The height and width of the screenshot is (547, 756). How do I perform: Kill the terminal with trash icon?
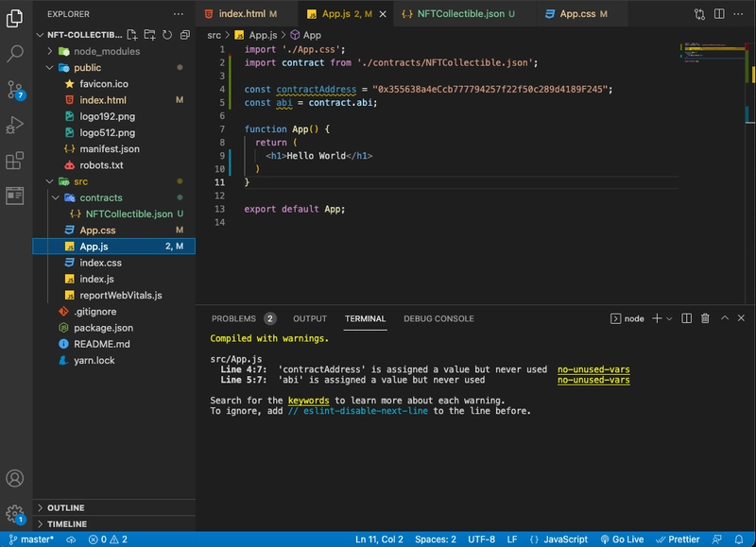(x=705, y=318)
